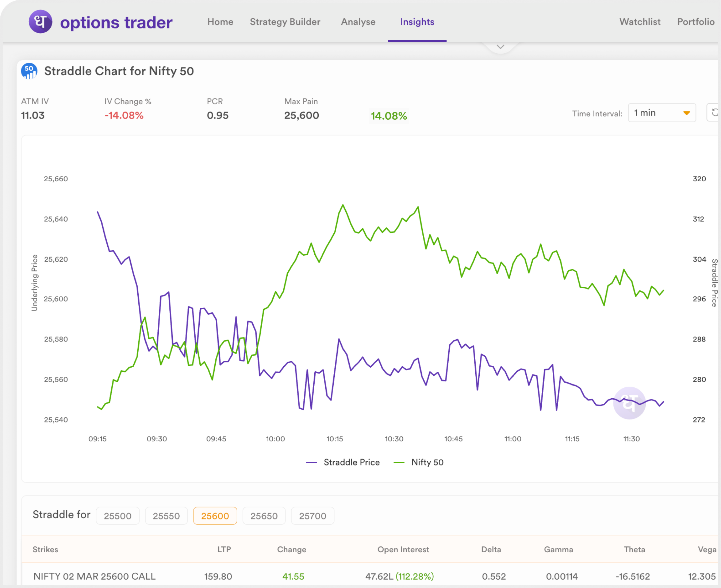Select the 25700 strike option
Screen dimensions: 721x588
point(312,516)
